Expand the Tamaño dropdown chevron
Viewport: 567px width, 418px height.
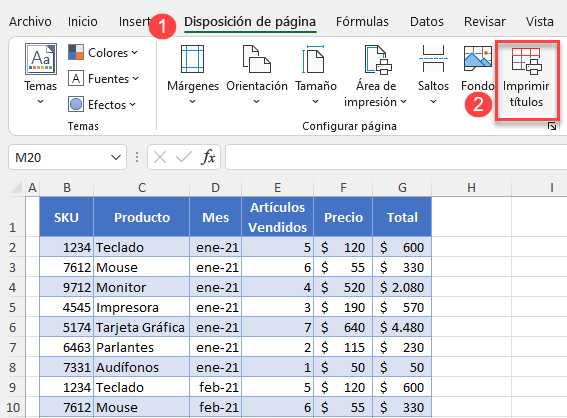(315, 102)
